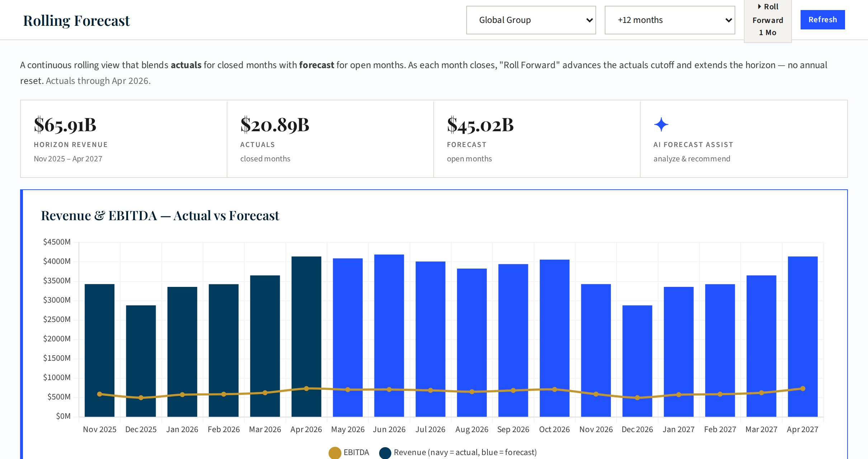Open the Global Group entity dropdown
Viewport: 868px width, 459px height.
click(x=531, y=20)
